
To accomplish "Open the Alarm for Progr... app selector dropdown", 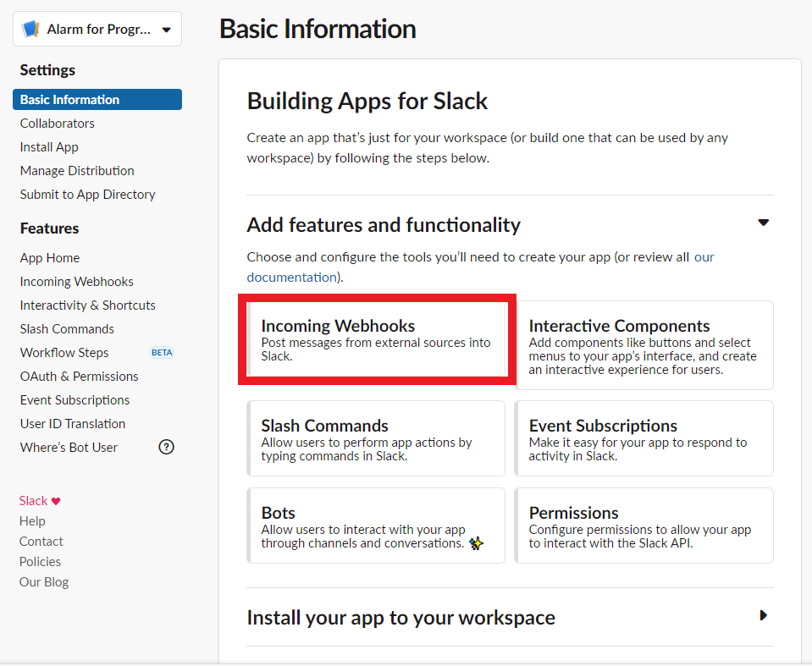I will point(97,29).
